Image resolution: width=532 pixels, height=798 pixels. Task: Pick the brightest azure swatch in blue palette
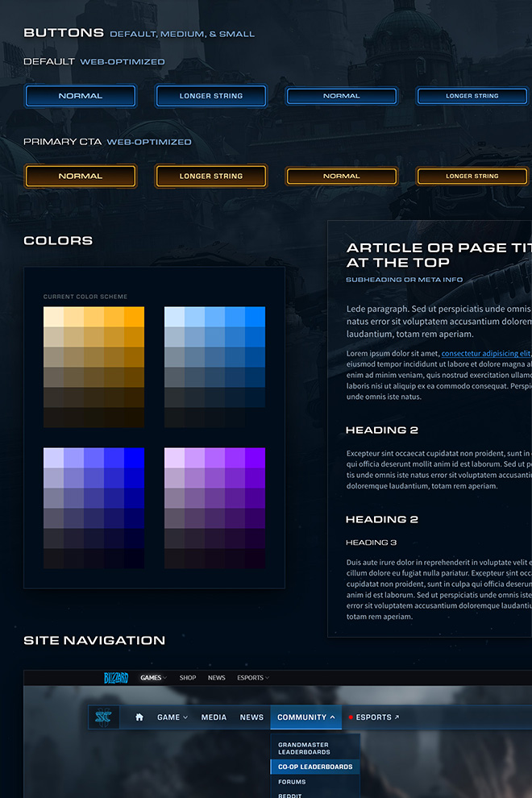[x=255, y=317]
